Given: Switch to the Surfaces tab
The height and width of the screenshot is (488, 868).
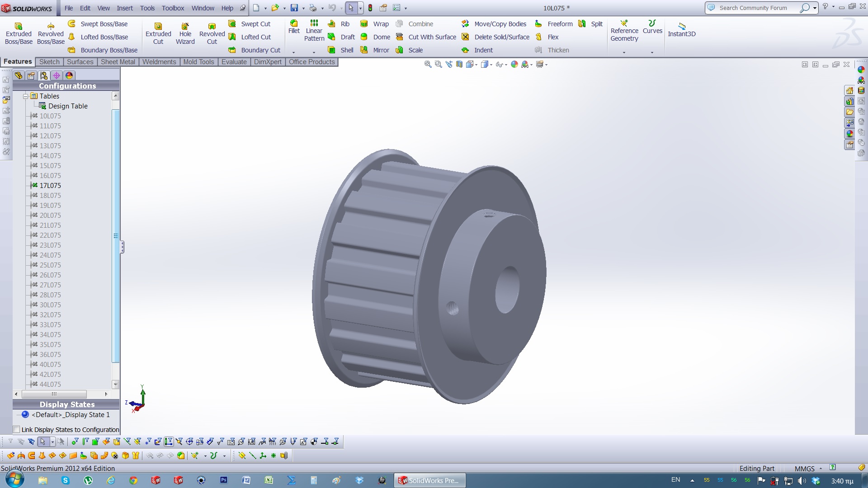Looking at the screenshot, I should pyautogui.click(x=80, y=62).
